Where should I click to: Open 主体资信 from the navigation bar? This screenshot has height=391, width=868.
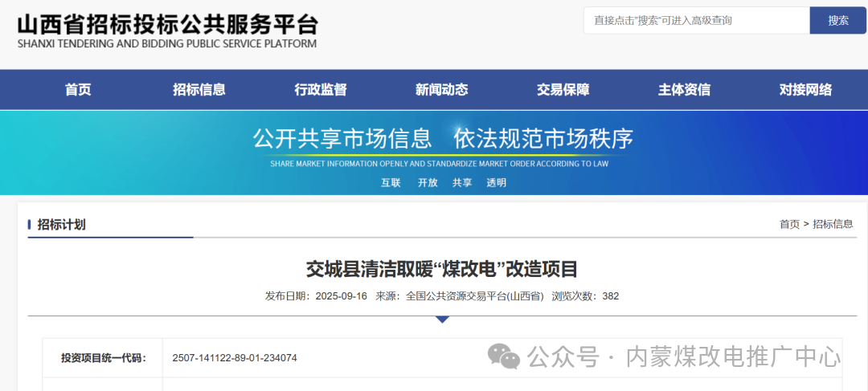684,90
